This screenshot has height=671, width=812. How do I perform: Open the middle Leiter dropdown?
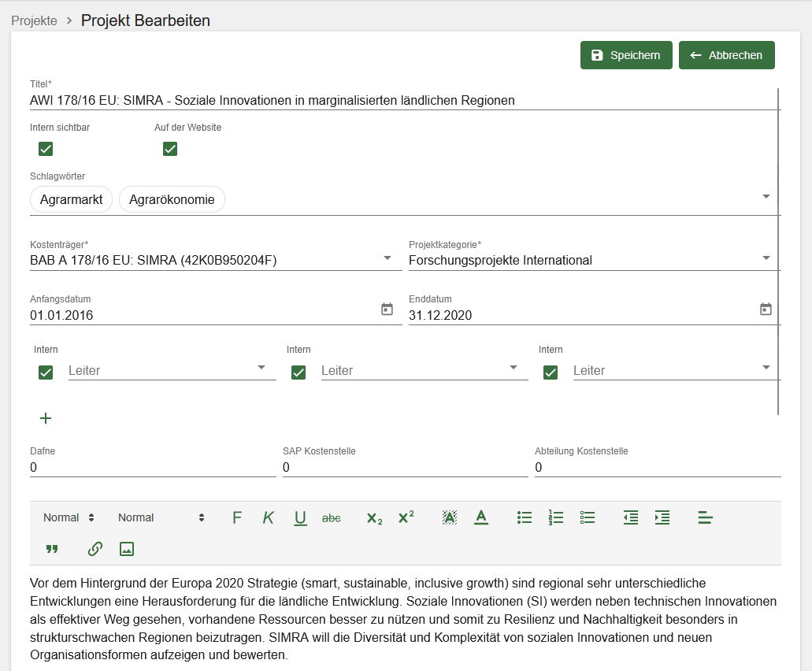tap(425, 370)
